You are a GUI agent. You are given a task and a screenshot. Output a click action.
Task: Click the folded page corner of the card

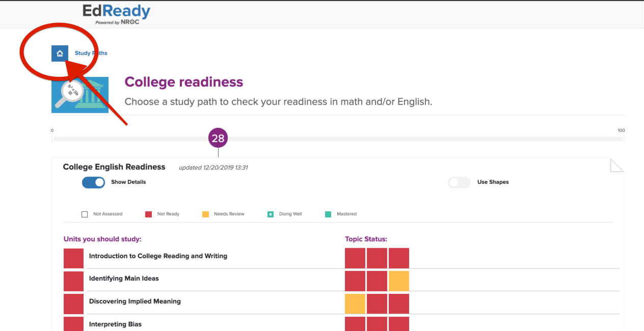tap(617, 165)
